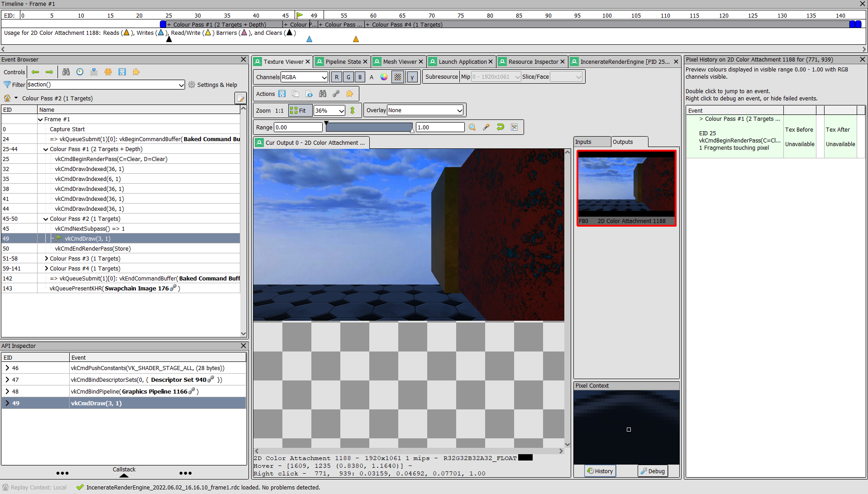Toggle the Red channel button

[x=337, y=77]
